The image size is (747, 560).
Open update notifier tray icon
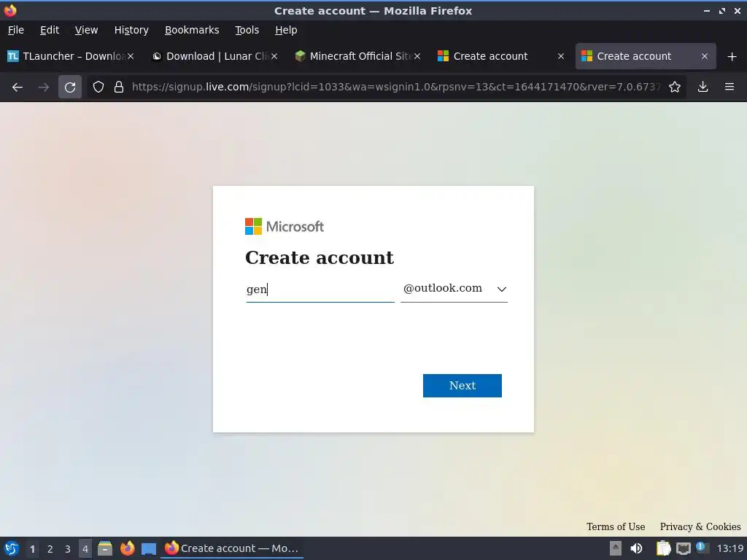click(x=702, y=548)
